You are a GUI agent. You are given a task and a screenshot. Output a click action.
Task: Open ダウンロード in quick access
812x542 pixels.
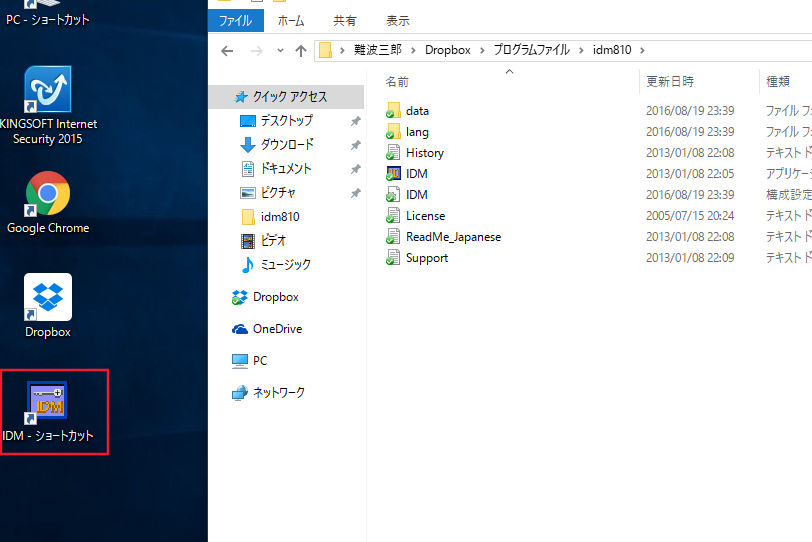point(286,144)
